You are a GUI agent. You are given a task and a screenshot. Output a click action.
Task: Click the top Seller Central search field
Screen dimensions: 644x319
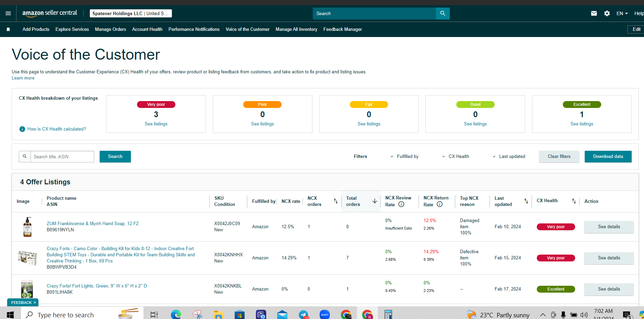coord(374,13)
